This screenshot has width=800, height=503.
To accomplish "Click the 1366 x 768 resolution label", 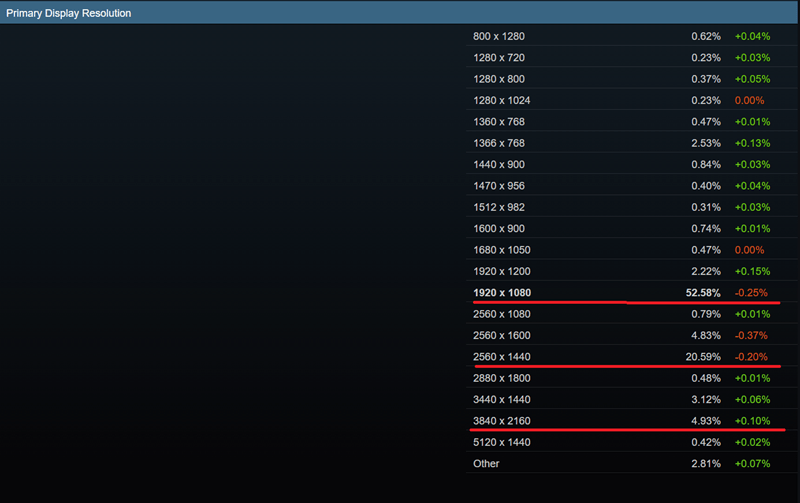I will 498,143.
